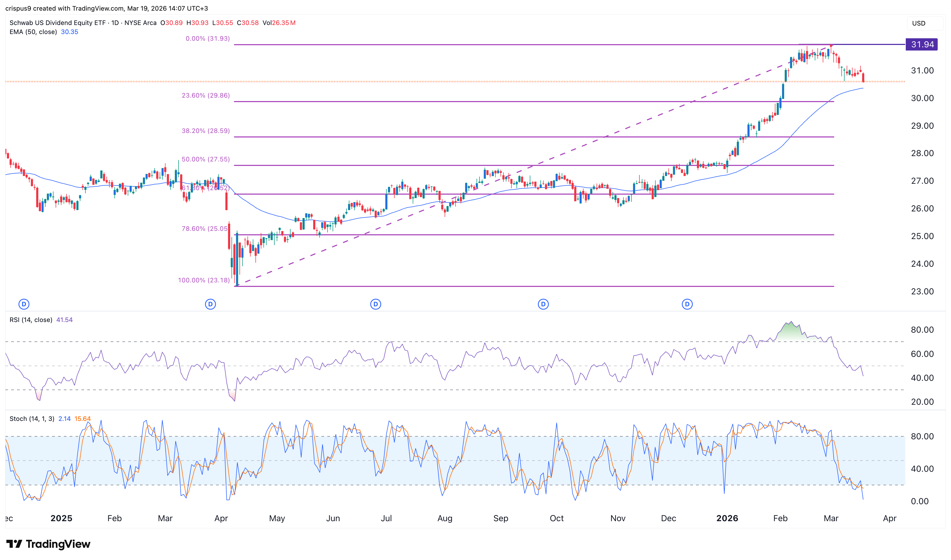Click the EMA (50, close) indicator legend
Image resolution: width=951 pixels, height=560 pixels.
click(x=33, y=32)
